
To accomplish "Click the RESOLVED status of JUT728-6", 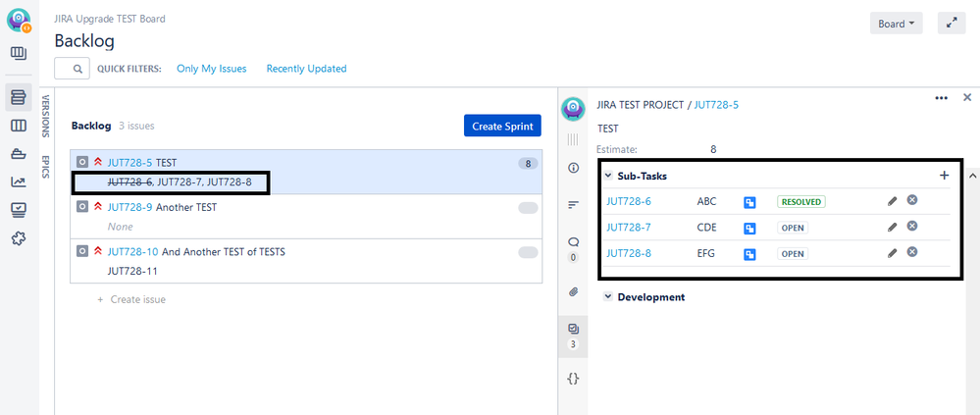I will tap(801, 202).
